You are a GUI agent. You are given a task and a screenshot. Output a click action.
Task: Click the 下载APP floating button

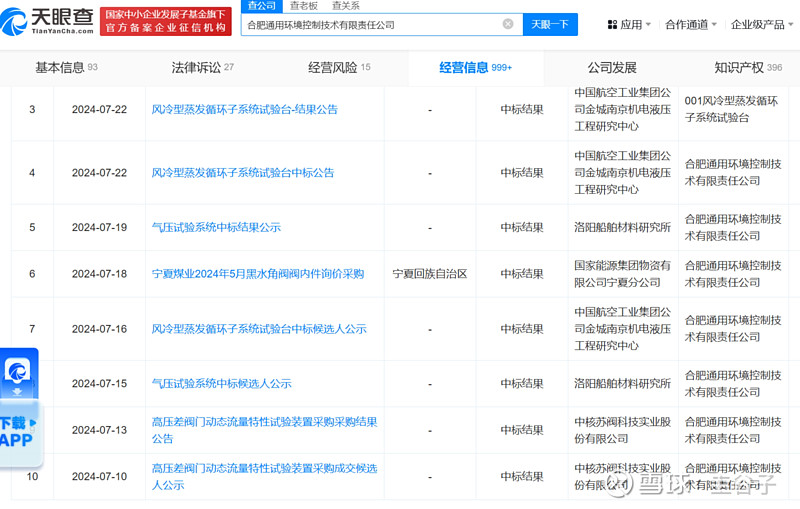(18, 431)
